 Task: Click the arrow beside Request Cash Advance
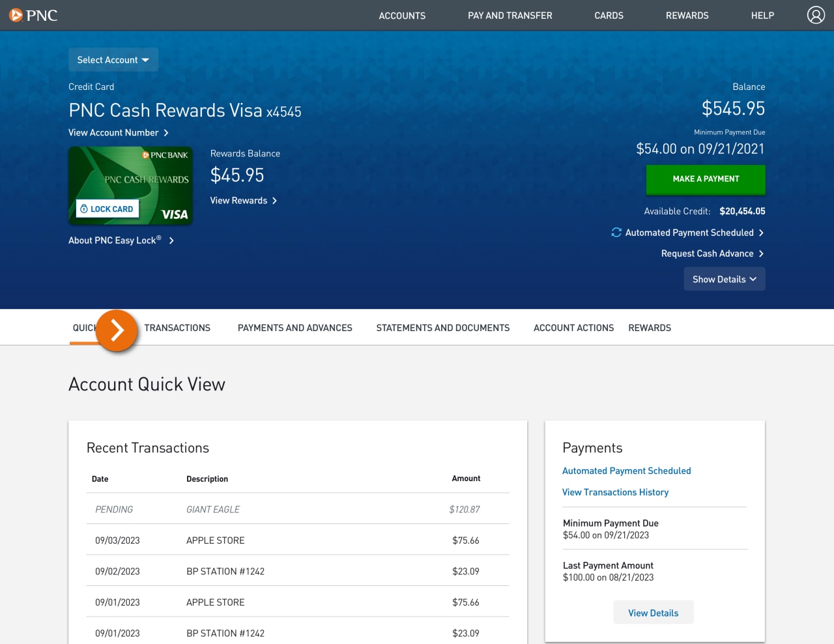tap(761, 254)
